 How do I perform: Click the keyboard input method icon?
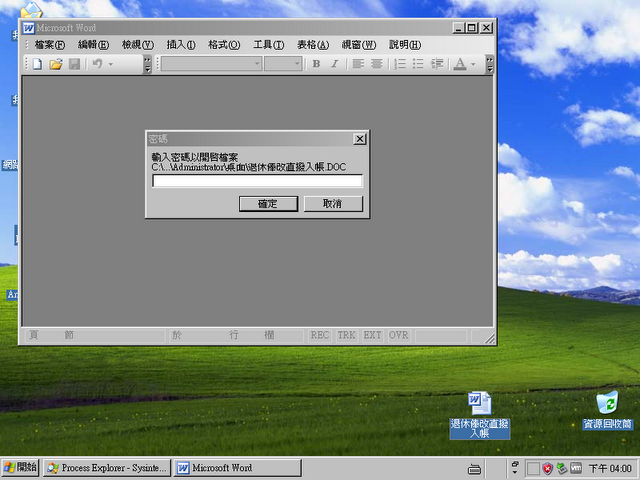[x=474, y=469]
